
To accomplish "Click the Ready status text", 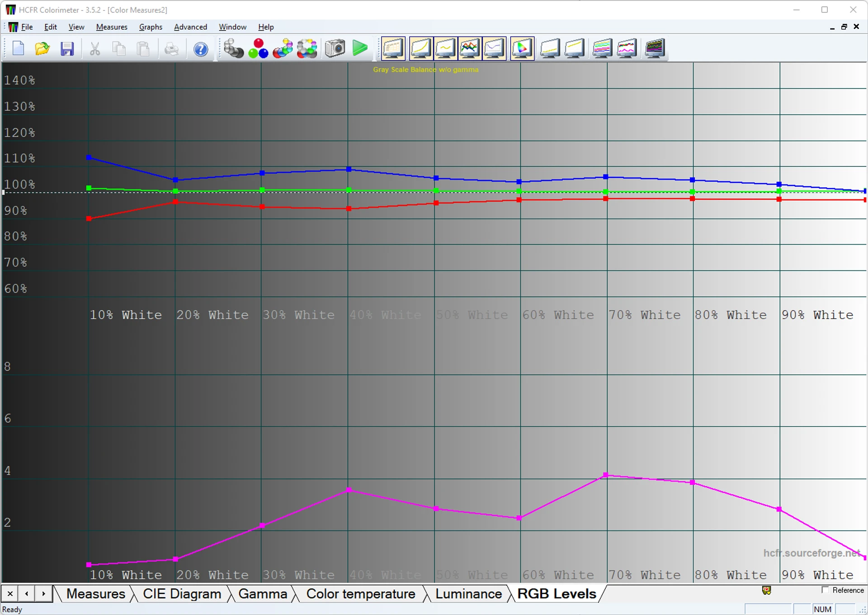I will tap(12, 609).
